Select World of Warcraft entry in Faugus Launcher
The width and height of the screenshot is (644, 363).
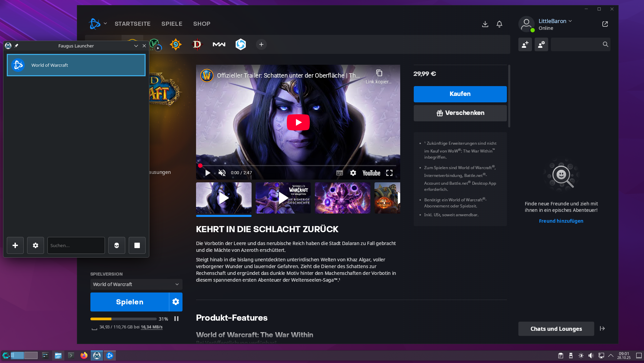76,65
